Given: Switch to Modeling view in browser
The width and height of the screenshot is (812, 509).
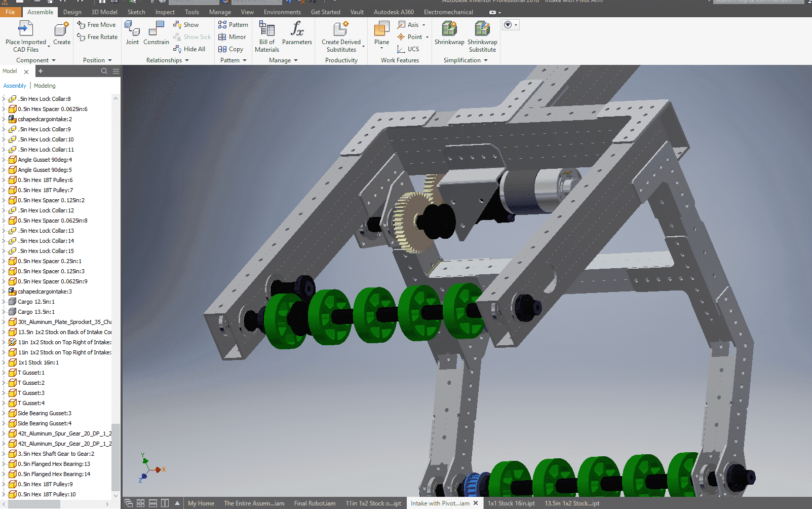Looking at the screenshot, I should click(45, 86).
